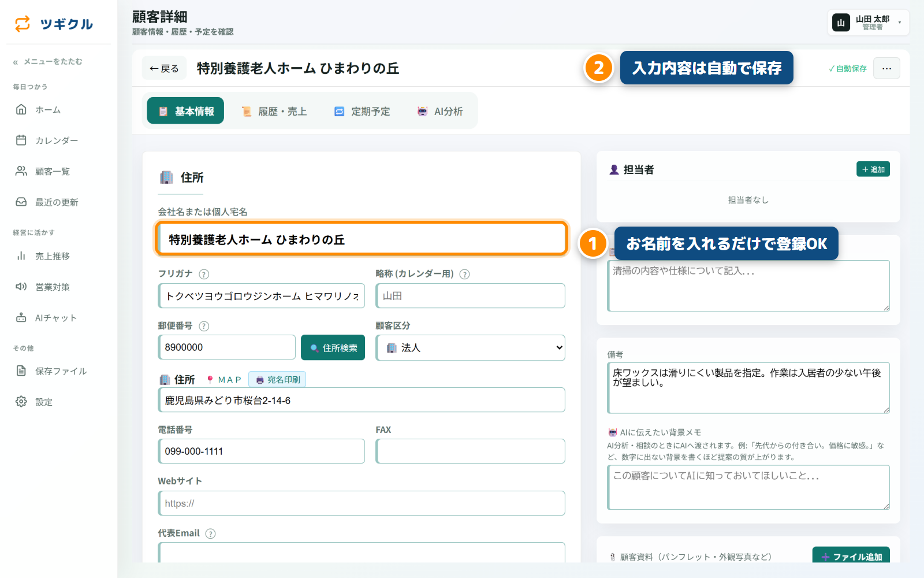924x578 pixels.
Task: Click the 売上推移 bar chart icon
Action: click(21, 255)
